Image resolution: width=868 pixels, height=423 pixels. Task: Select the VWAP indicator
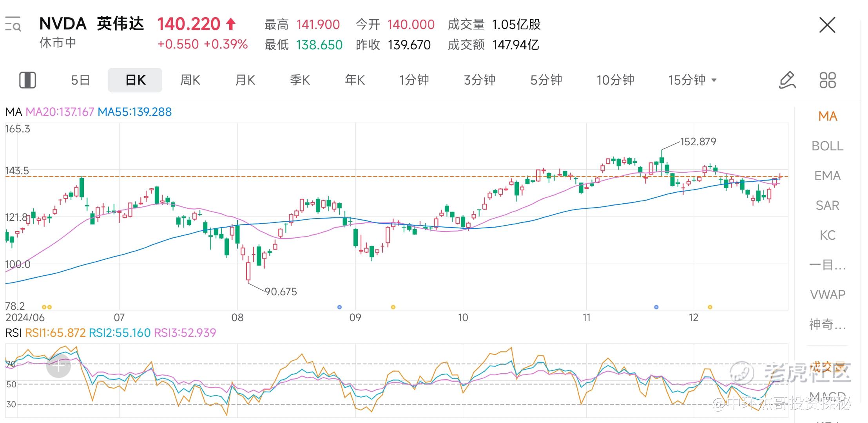(x=827, y=295)
